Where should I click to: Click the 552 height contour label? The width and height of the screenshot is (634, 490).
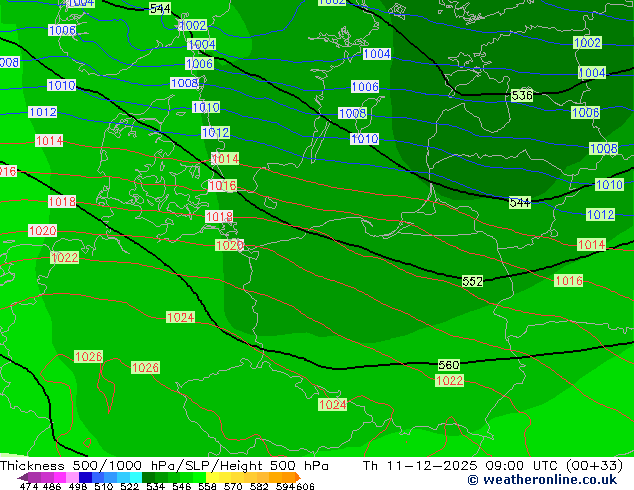point(472,281)
